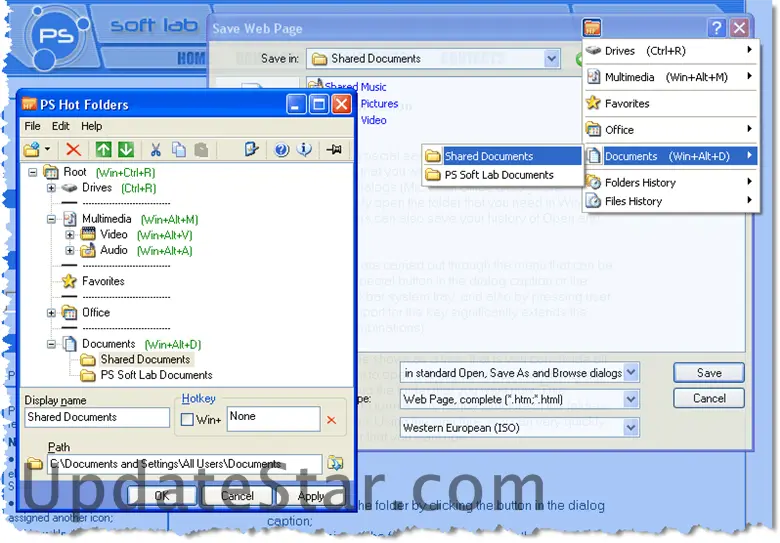Open the Drives (Ctrl+R) submenu
The width and height of the screenshot is (780, 543).
pyautogui.click(x=670, y=51)
